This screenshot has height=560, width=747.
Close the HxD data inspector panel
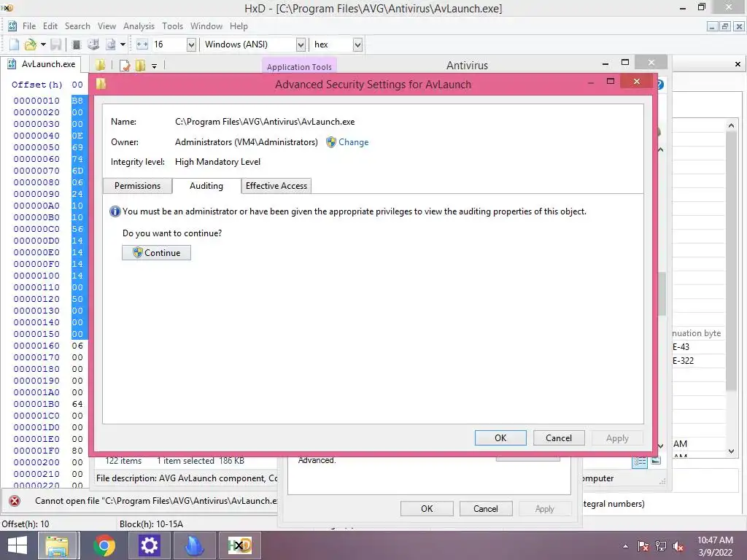pyautogui.click(x=738, y=64)
